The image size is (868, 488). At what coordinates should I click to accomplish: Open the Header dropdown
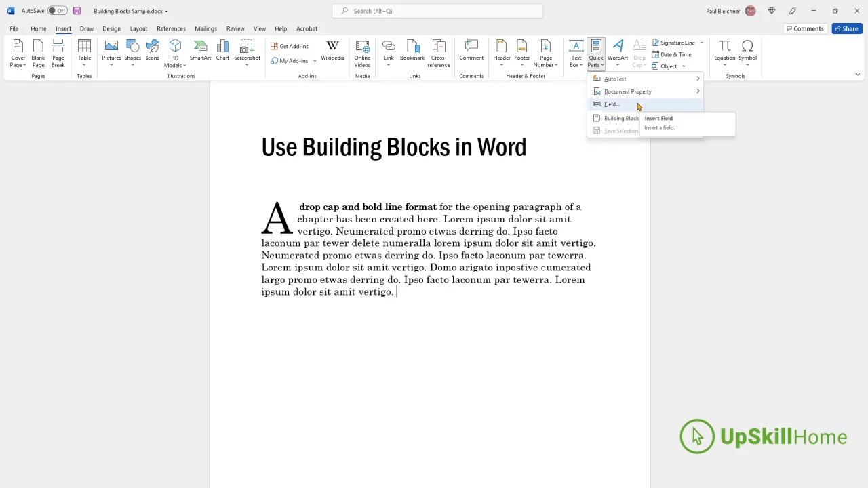(502, 54)
